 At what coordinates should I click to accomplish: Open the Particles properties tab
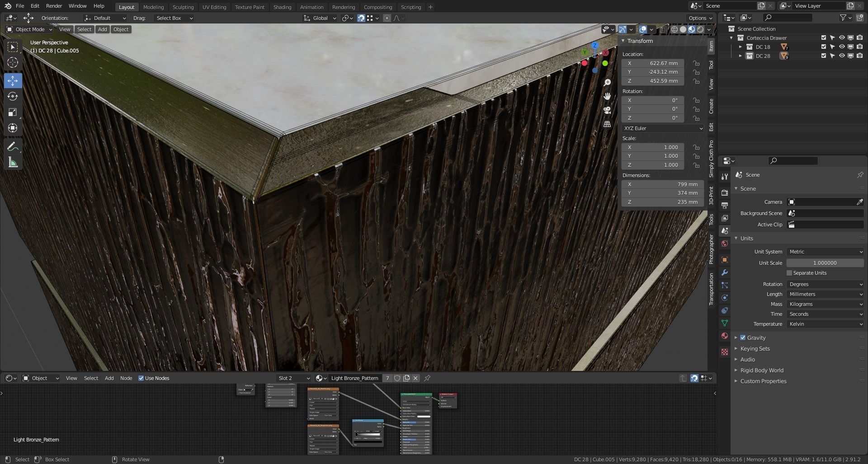725,285
